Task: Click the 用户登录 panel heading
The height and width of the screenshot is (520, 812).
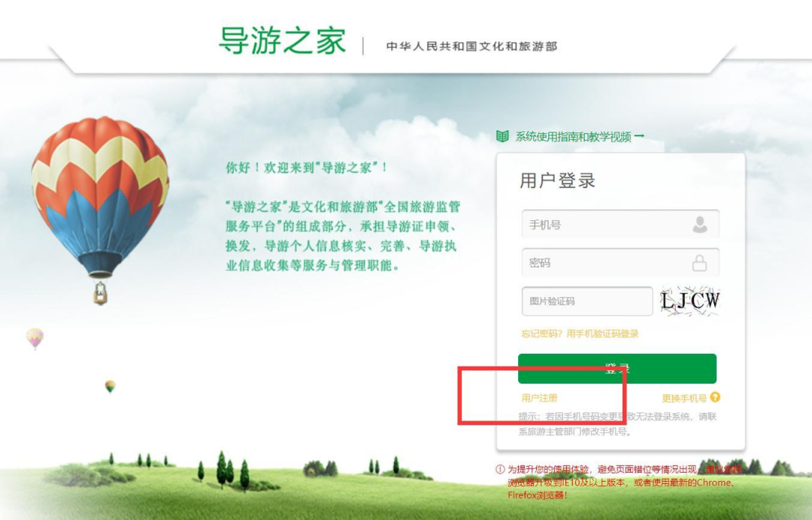Action: [557, 180]
